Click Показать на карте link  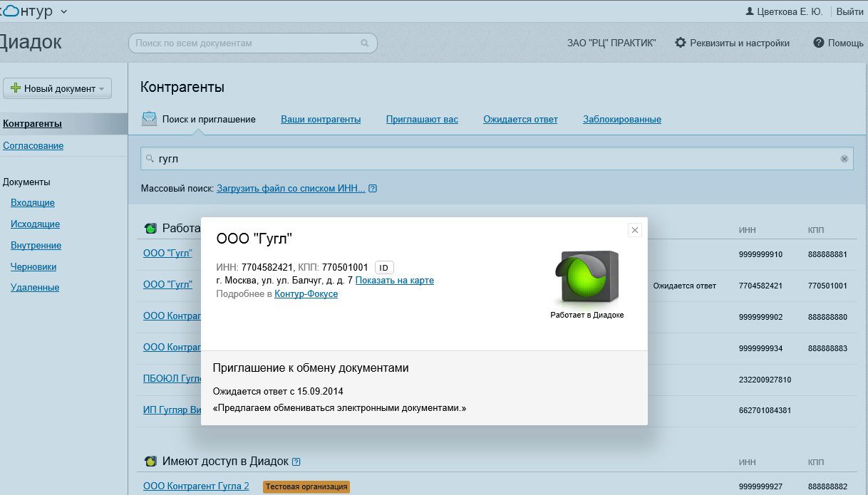[x=394, y=281]
